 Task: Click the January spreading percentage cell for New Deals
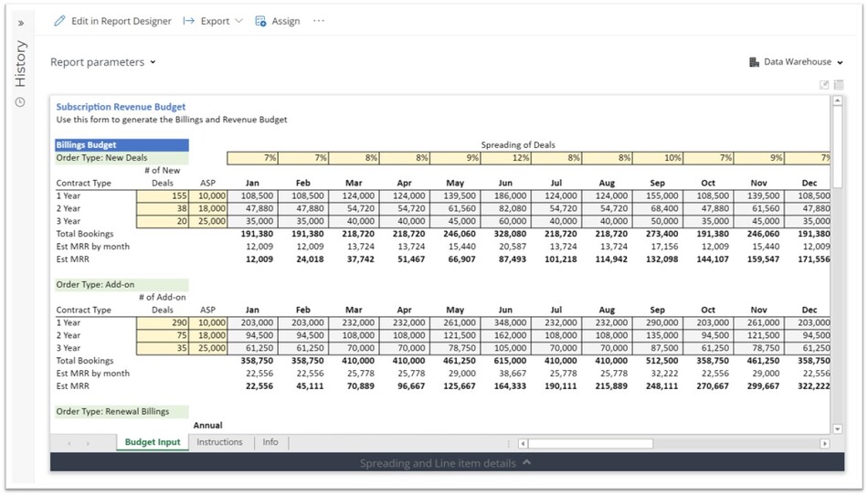(252, 158)
